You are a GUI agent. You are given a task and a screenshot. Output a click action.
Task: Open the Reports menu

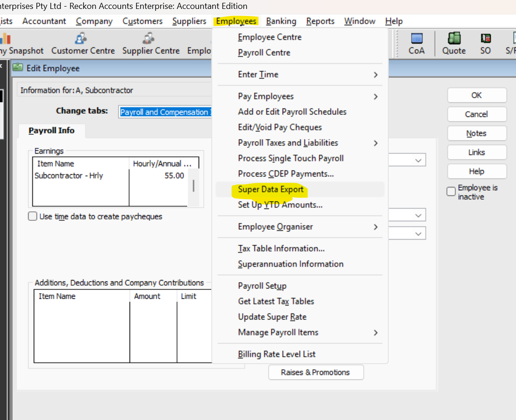(320, 21)
